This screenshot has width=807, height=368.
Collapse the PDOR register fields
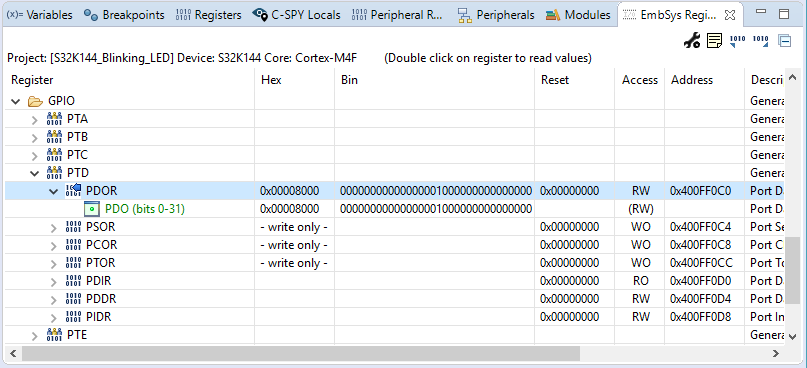tap(54, 191)
